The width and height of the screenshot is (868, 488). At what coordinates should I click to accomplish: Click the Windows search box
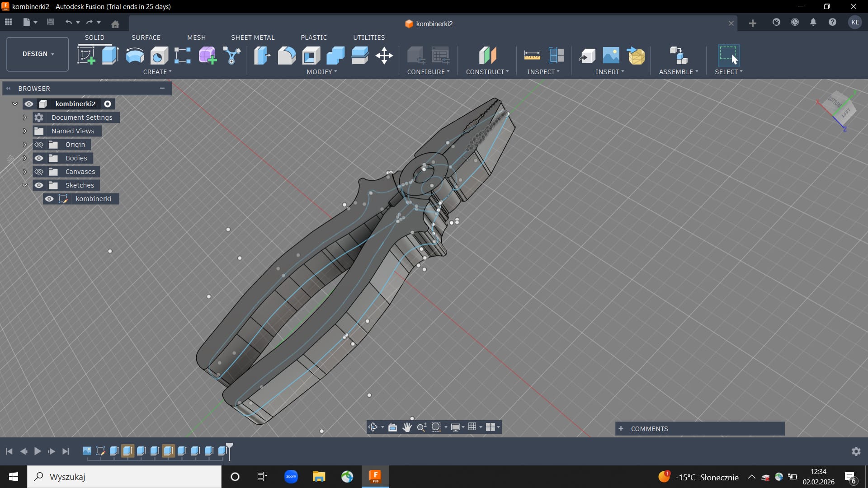(x=124, y=477)
